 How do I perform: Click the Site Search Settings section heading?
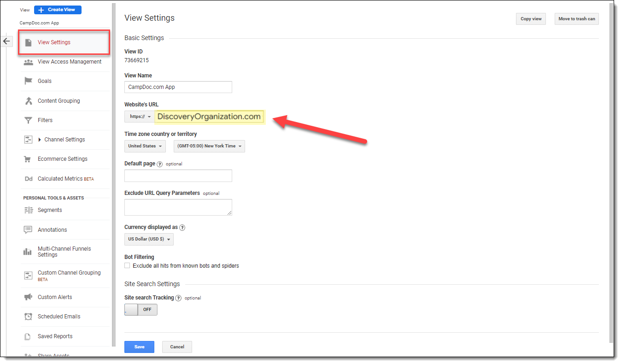(x=152, y=284)
